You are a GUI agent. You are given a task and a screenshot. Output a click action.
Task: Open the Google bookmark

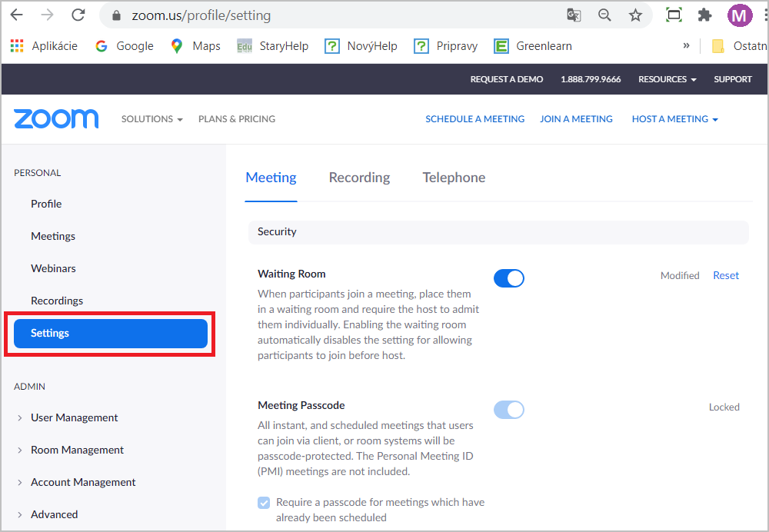click(125, 46)
